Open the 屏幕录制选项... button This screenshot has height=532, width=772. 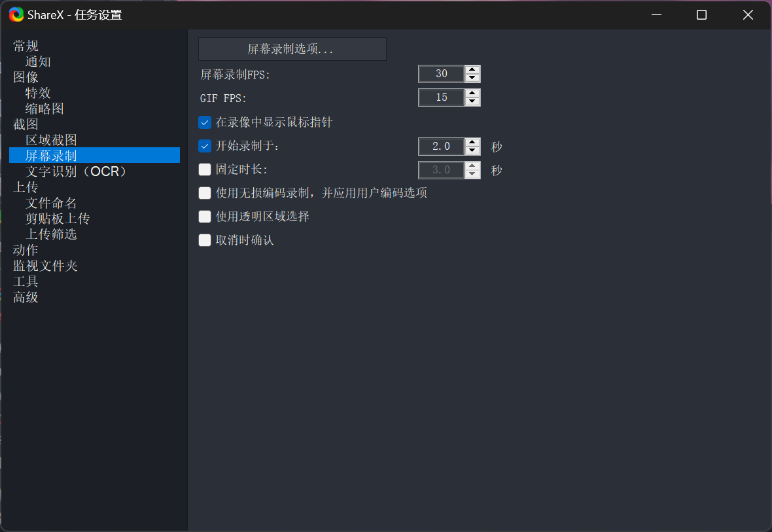292,49
